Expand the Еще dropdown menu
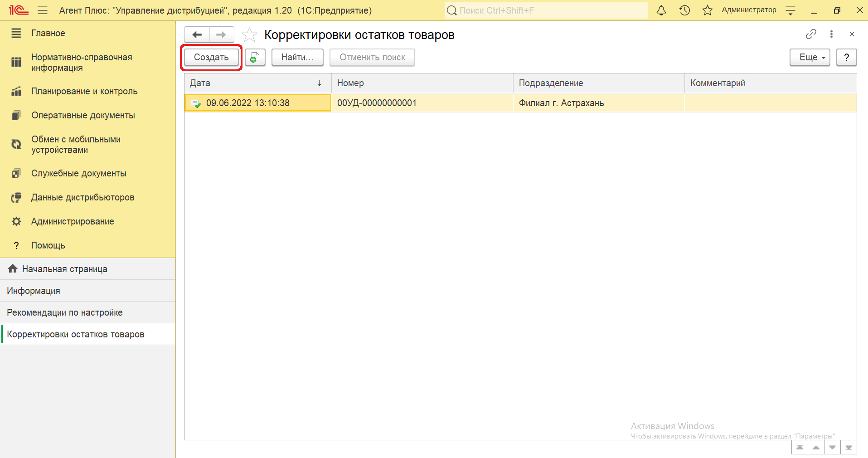Viewport: 868px width, 458px height. (810, 58)
